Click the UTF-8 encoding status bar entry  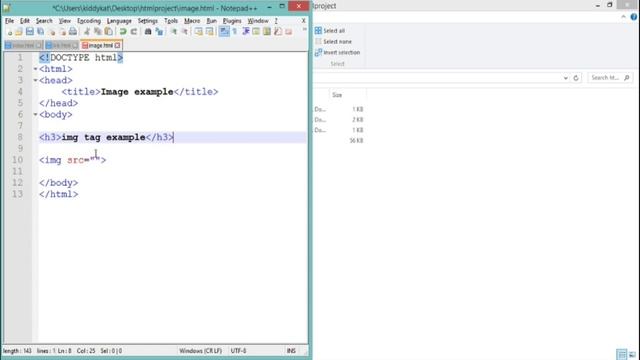coord(238,351)
